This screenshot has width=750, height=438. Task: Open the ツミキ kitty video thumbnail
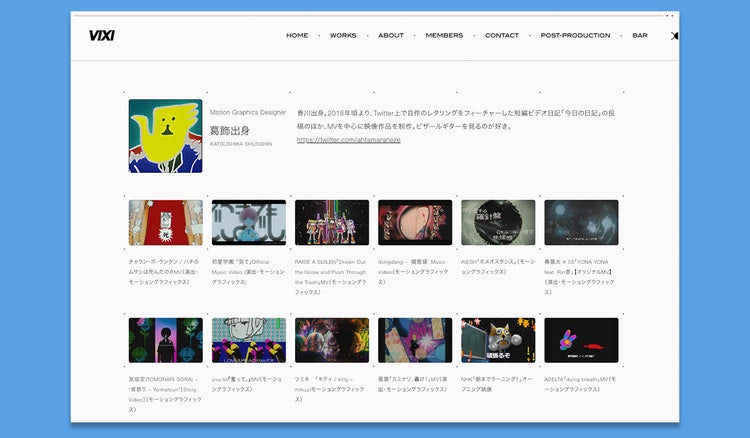pos(332,340)
